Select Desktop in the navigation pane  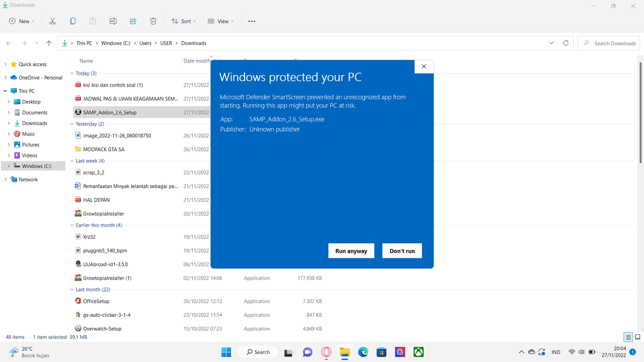tap(31, 102)
